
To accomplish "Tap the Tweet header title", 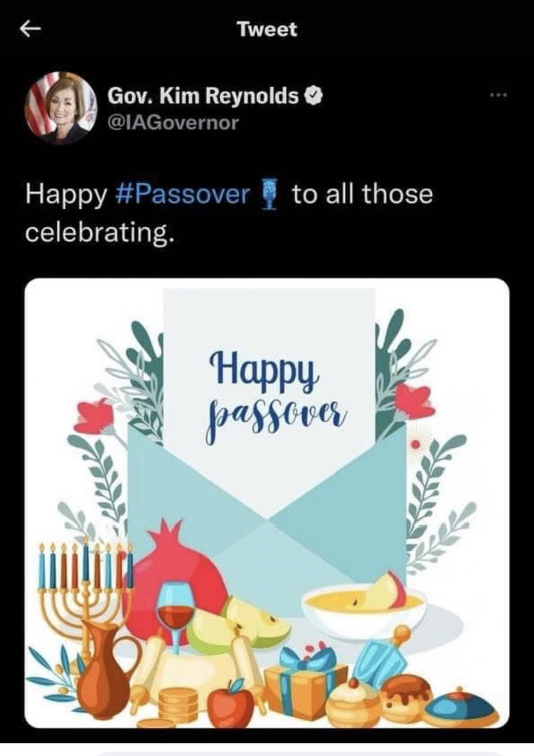I will tap(266, 29).
